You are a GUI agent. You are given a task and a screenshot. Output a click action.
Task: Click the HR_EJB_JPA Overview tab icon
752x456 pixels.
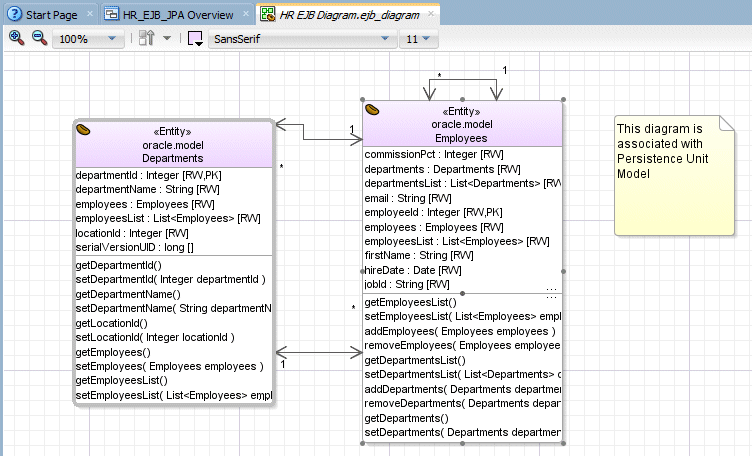pos(111,14)
